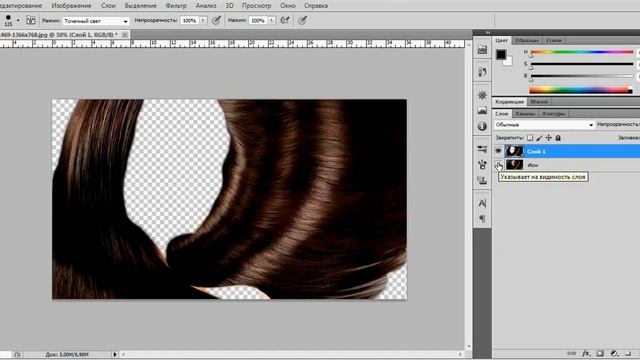
Task: Toggle the brush panel icon
Action: [31, 20]
